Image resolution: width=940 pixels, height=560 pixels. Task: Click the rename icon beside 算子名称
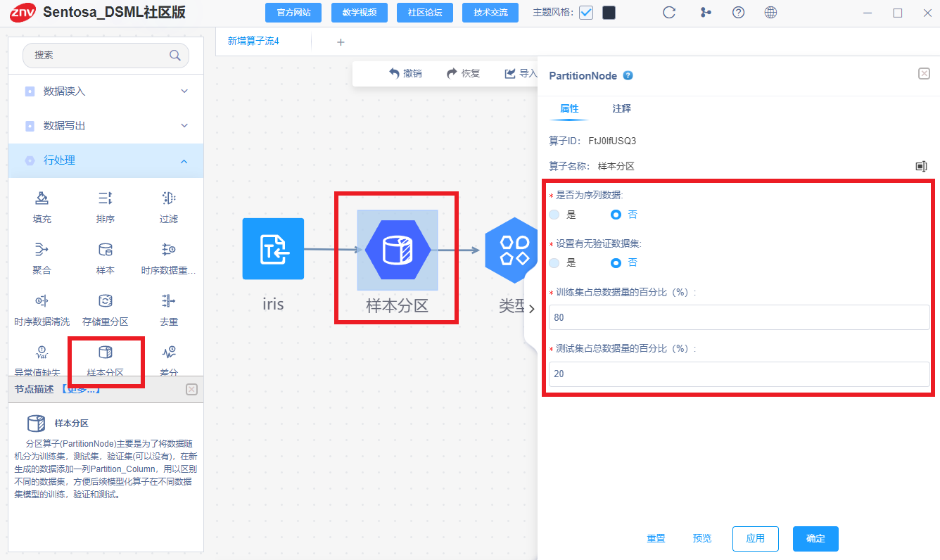921,166
